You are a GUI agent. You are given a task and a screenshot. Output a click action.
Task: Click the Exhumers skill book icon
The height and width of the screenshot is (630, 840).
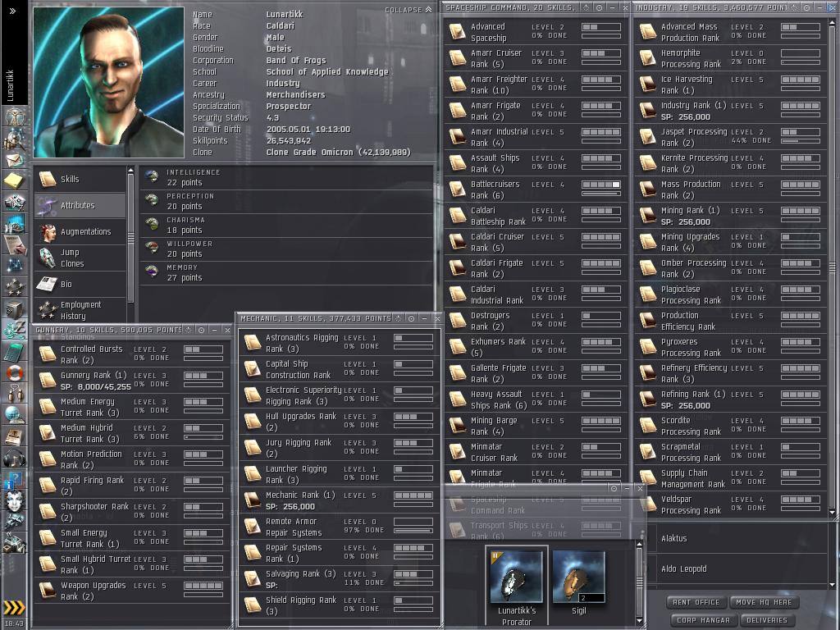[458, 347]
